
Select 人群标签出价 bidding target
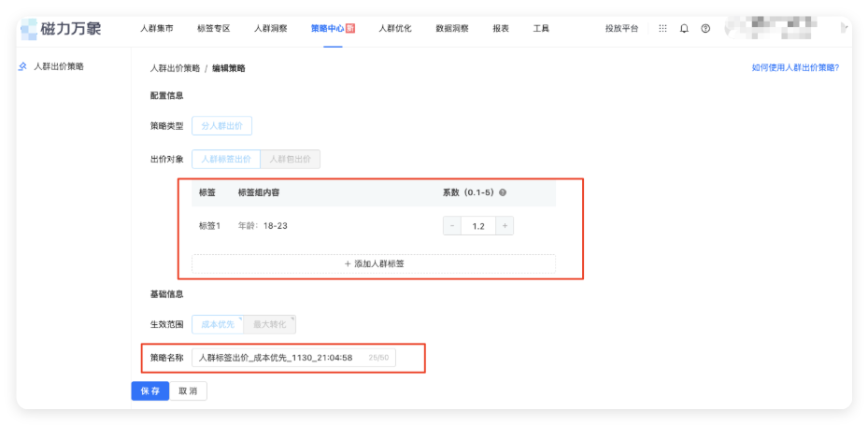coord(226,160)
